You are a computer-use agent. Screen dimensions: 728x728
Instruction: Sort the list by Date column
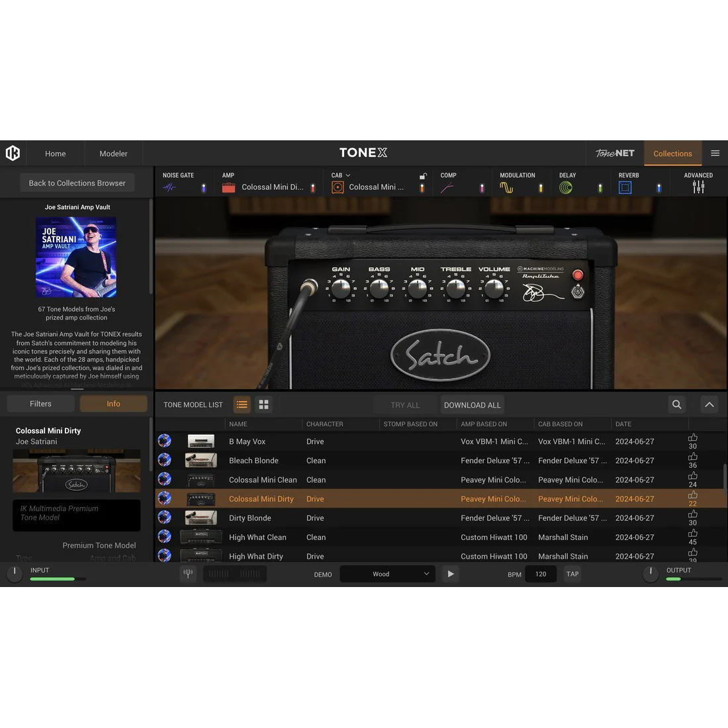[623, 424]
